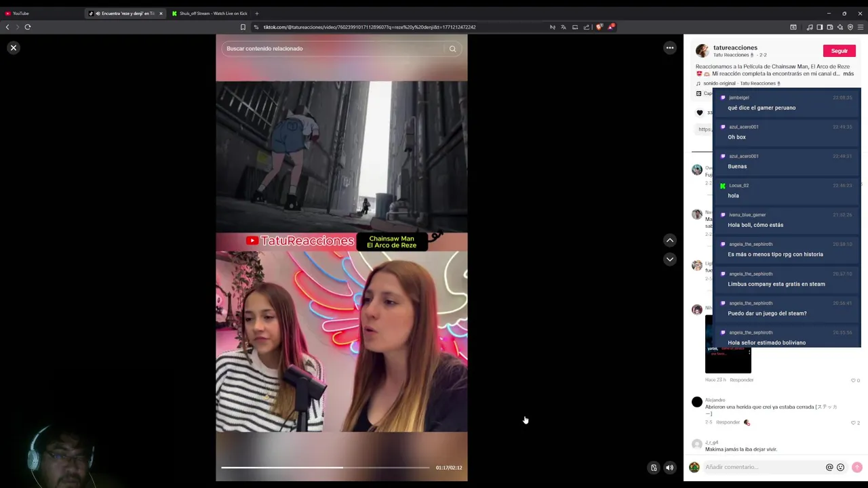
Task: Bookmark this page
Action: [x=243, y=27]
